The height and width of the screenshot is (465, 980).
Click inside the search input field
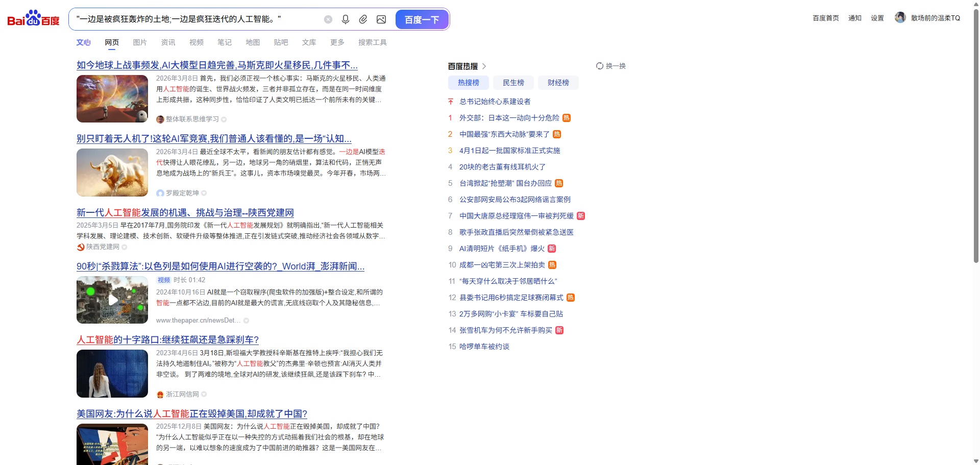(194, 19)
